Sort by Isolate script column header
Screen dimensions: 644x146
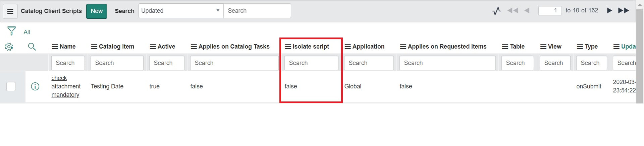click(311, 47)
